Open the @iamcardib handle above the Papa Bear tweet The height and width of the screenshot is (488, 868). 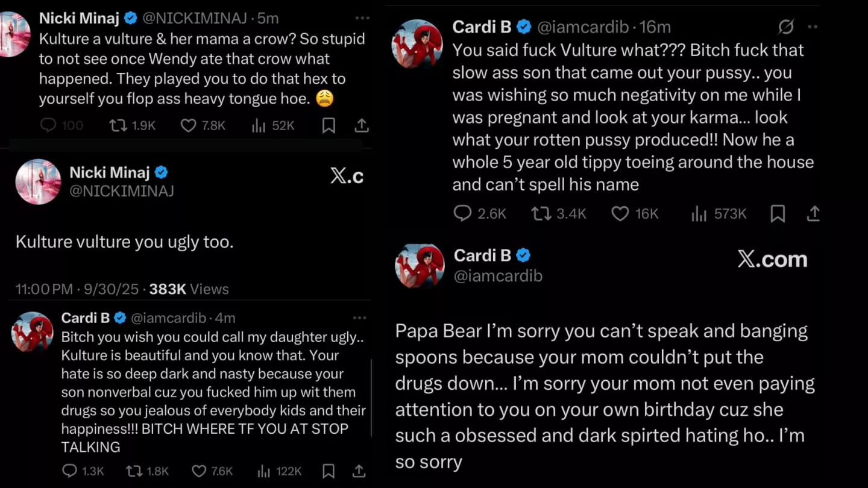(x=498, y=276)
